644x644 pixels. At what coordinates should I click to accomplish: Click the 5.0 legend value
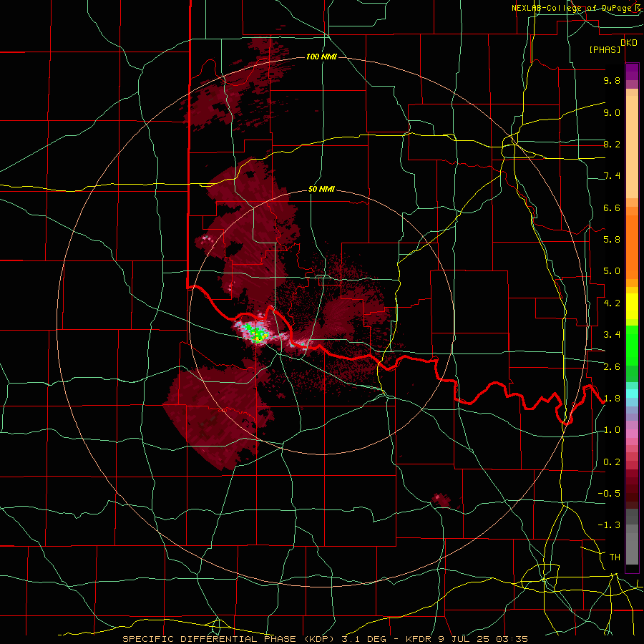(612, 271)
